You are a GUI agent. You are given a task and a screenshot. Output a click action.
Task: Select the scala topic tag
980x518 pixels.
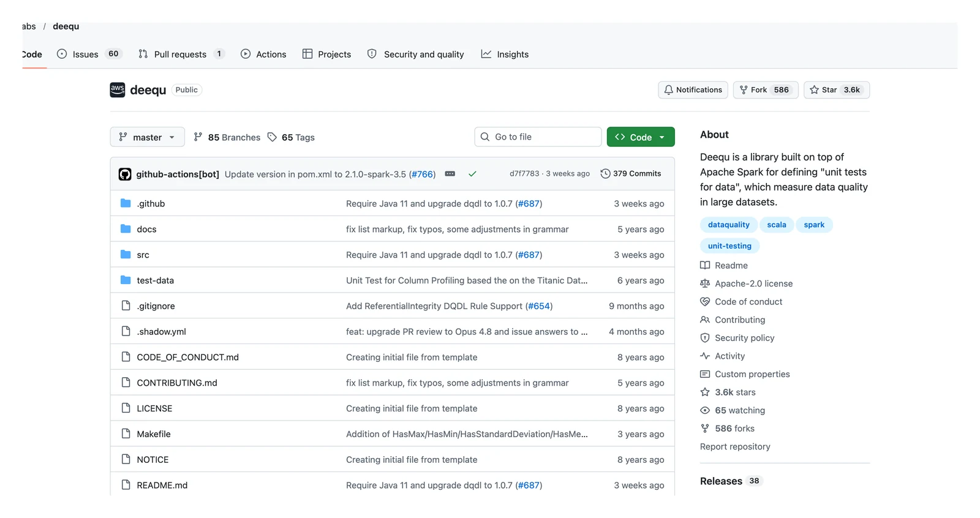777,225
